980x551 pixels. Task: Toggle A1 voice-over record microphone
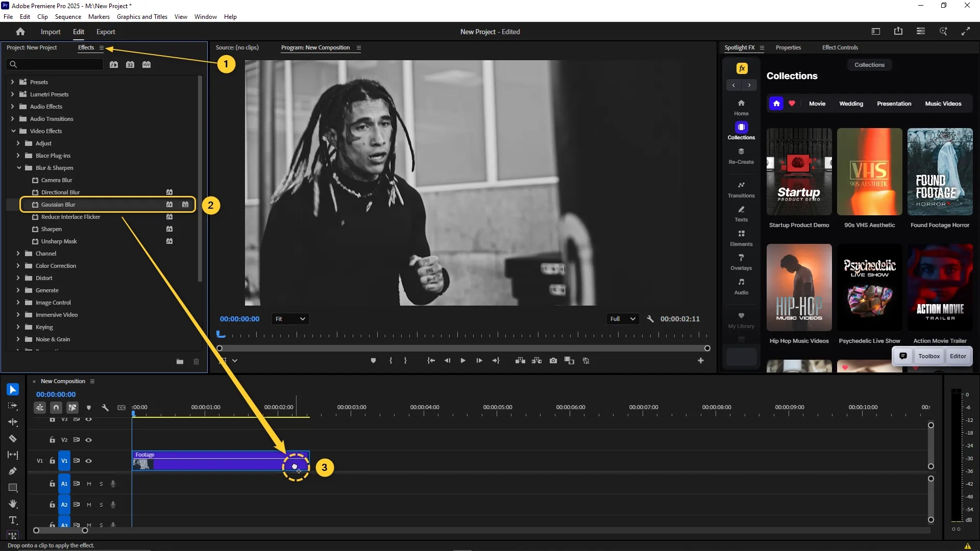pyautogui.click(x=113, y=484)
